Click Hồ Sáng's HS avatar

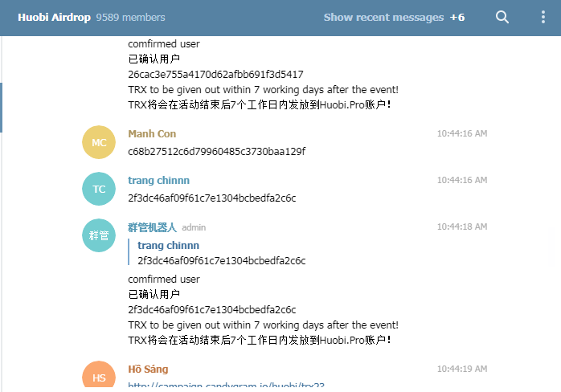(99, 374)
